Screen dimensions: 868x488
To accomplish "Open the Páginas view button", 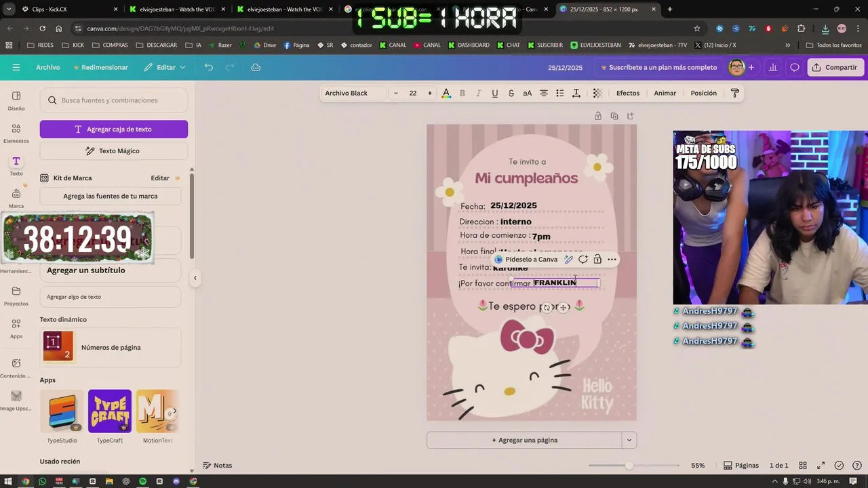I will [741, 466].
